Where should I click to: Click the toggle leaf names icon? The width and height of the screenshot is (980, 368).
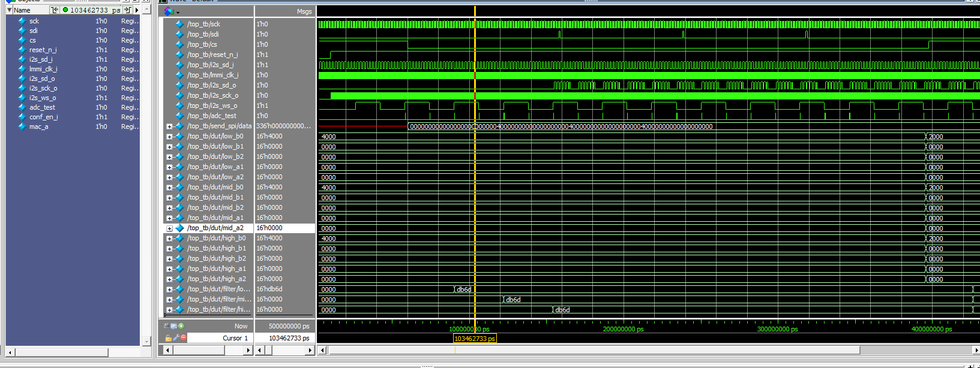(x=166, y=326)
